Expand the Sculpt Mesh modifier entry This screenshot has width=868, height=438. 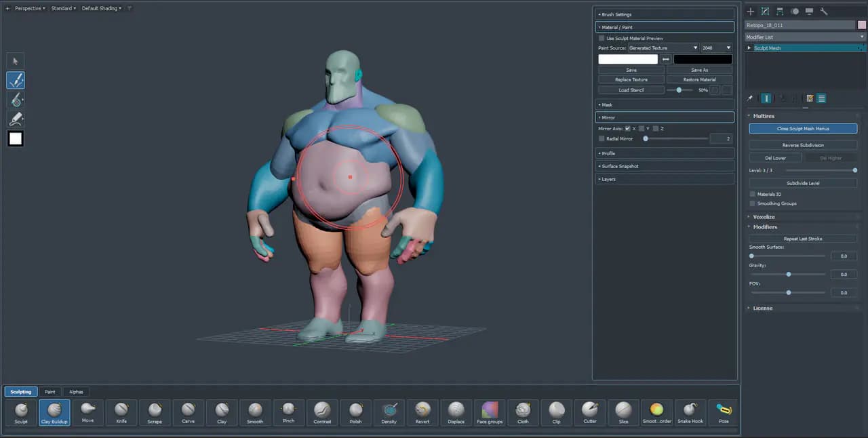(749, 48)
